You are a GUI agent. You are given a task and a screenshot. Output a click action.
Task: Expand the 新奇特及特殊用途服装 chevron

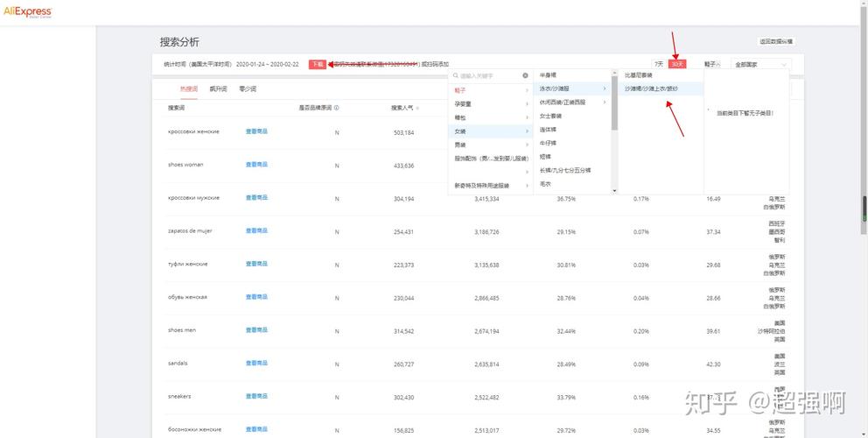click(x=527, y=185)
